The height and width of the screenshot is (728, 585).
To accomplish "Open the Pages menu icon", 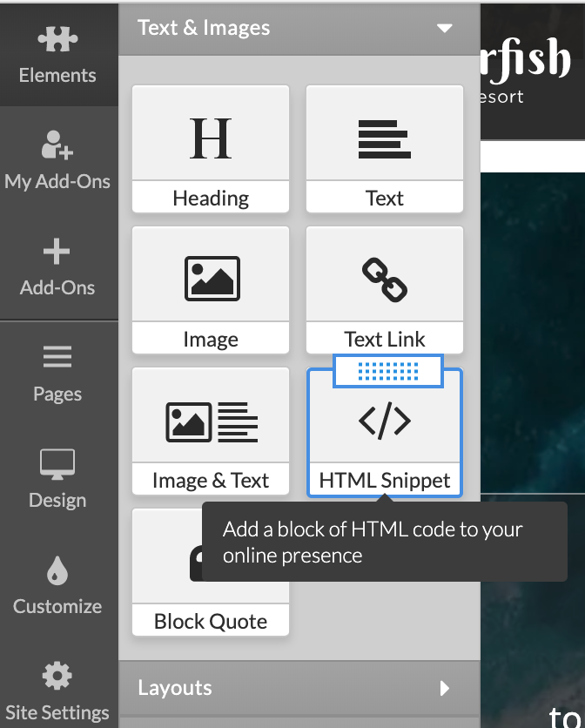I will pyautogui.click(x=57, y=356).
